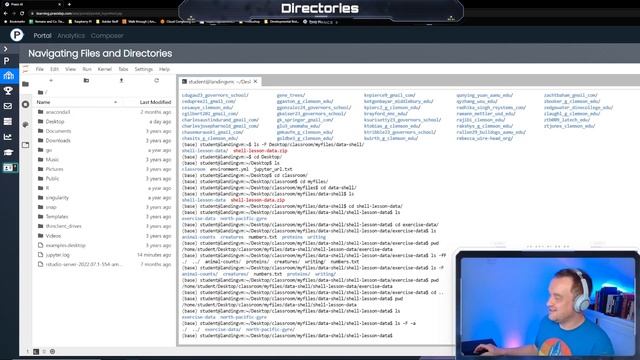Screen dimensions: 640x360
Task: Open the Desktop folder
Action: 104,122
